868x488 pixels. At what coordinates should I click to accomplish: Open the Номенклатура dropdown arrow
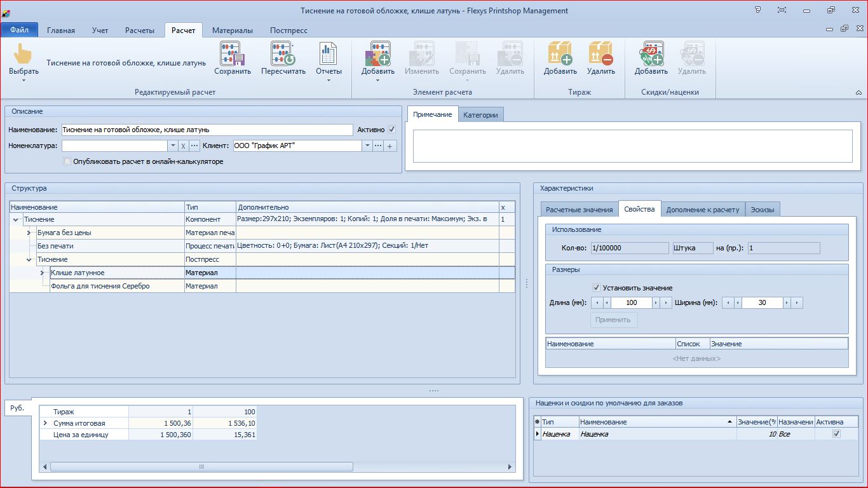pyautogui.click(x=172, y=146)
